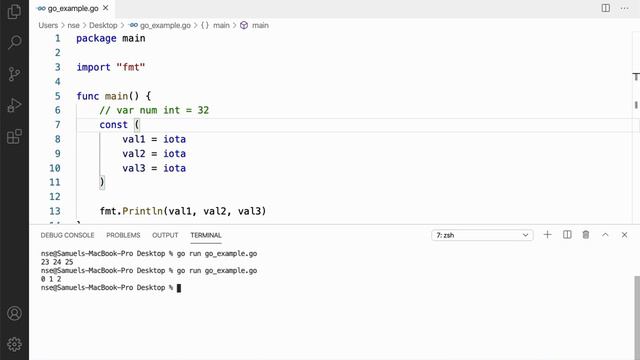Click the terminal output '23 24 25'

point(57,262)
